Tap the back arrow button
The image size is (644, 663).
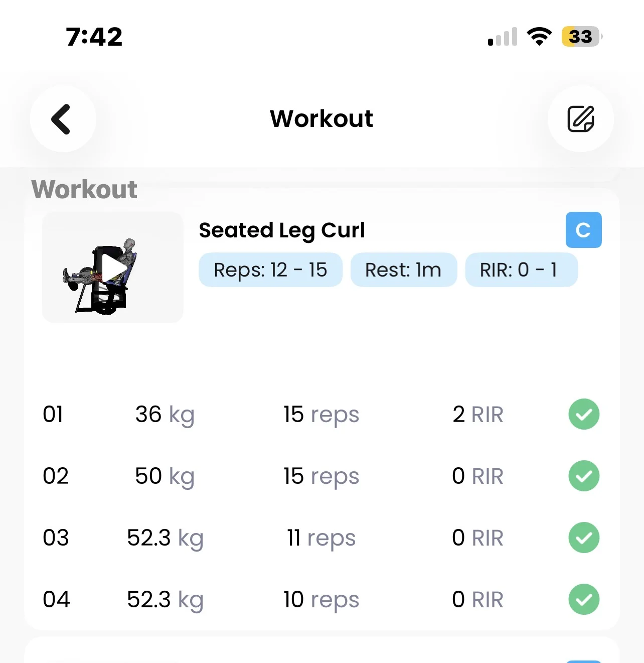[63, 119]
